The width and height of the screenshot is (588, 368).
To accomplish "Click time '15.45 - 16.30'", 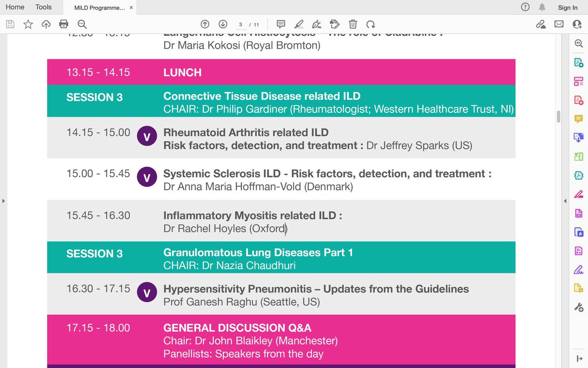I will pos(98,215).
